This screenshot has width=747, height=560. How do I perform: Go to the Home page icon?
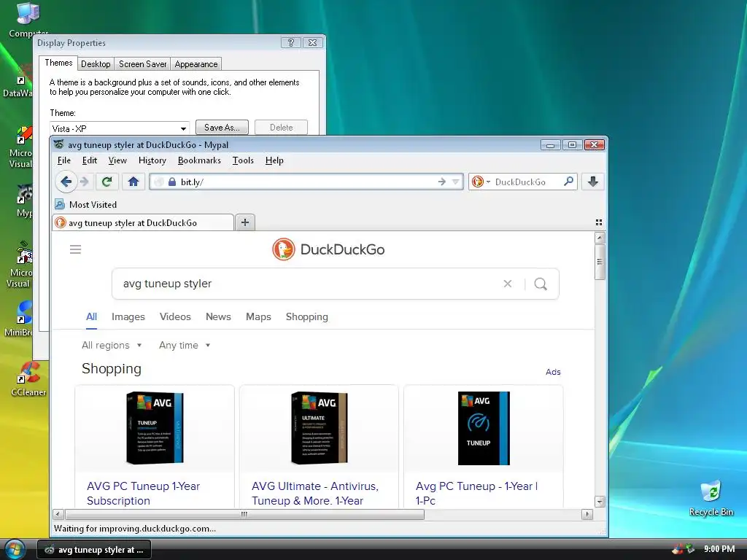click(133, 182)
